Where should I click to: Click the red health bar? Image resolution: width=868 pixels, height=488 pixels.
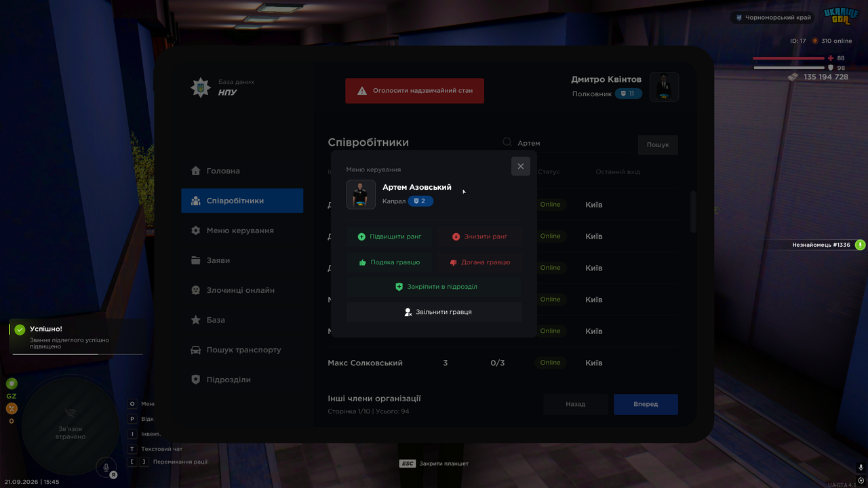[x=789, y=58]
